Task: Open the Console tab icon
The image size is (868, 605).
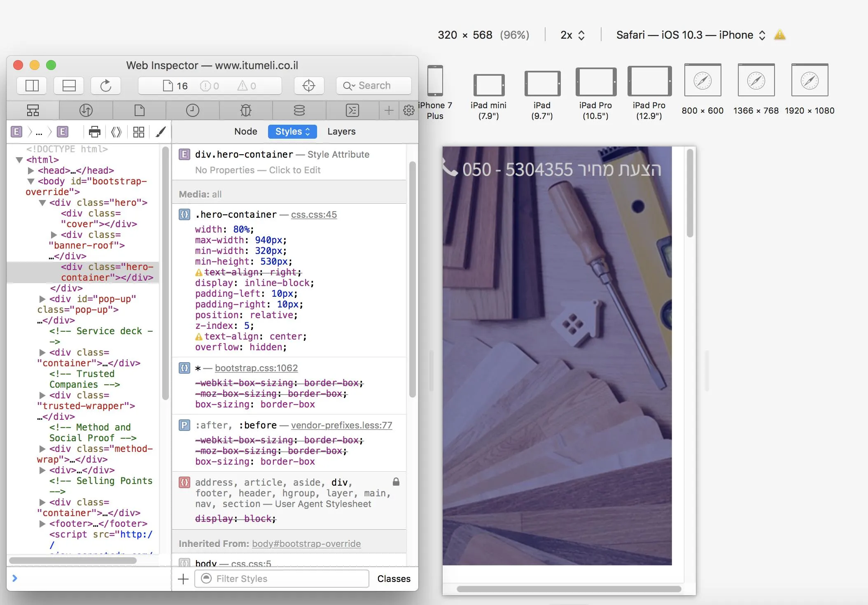Action: [352, 110]
